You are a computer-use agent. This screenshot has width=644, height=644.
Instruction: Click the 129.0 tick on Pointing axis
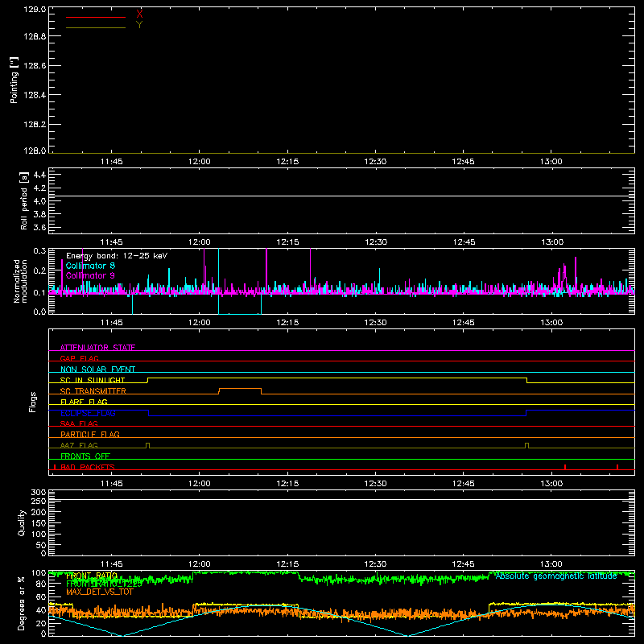(35, 9)
